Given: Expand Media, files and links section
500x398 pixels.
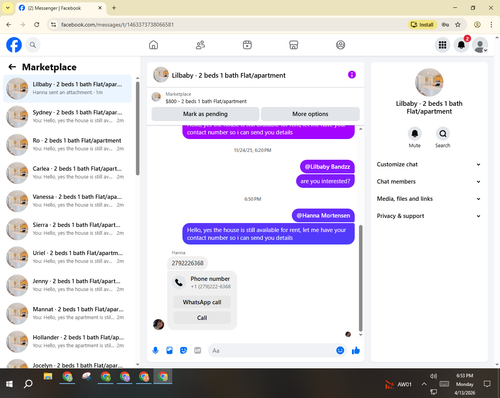Looking at the screenshot, I should coord(429,199).
